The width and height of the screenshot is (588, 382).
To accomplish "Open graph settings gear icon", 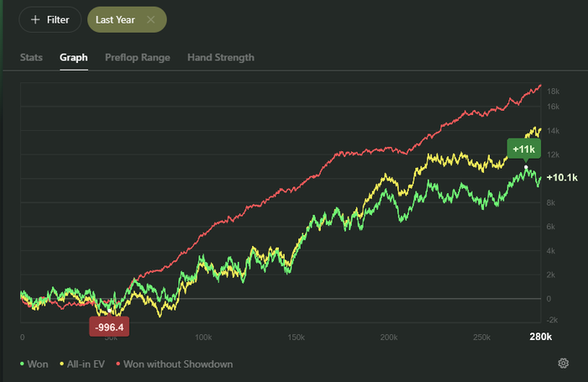I will point(564,364).
